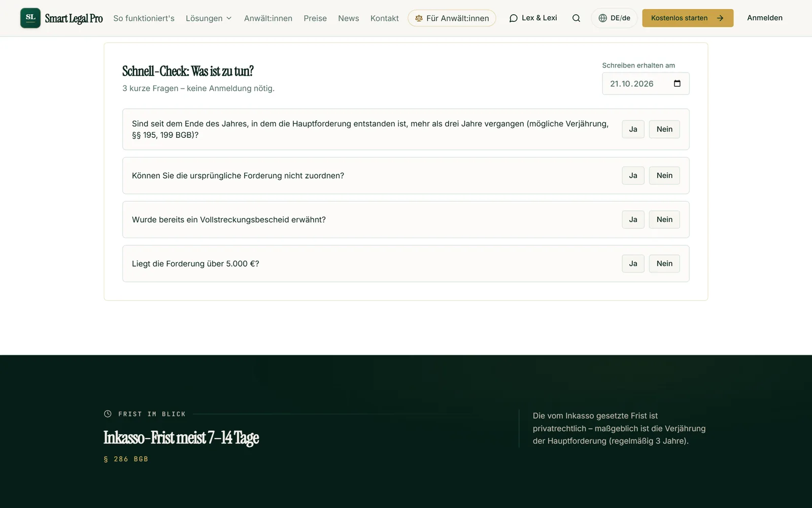Open So funktioniert's nav item
The height and width of the screenshot is (508, 812).
[x=144, y=18]
